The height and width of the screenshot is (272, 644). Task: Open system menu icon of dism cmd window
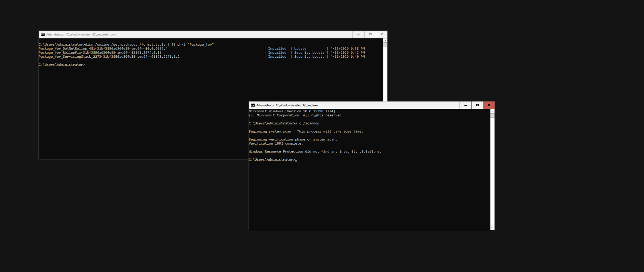pos(43,35)
